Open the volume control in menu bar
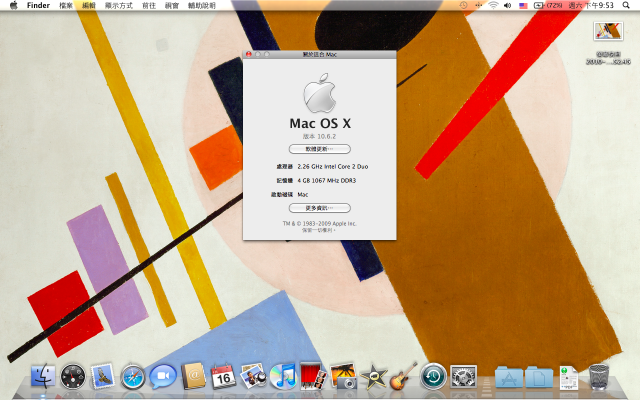This screenshot has height=400, width=640. point(508,5)
